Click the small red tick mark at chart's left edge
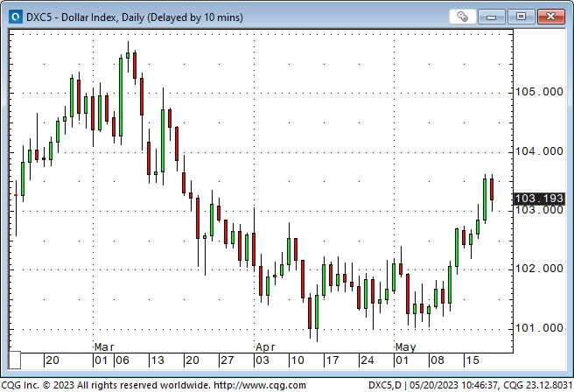Screen dimensions: 574x392 [x=16, y=195]
